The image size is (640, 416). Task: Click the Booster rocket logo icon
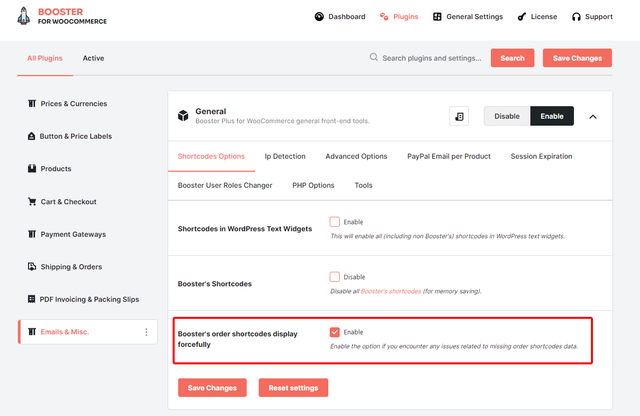[24, 16]
